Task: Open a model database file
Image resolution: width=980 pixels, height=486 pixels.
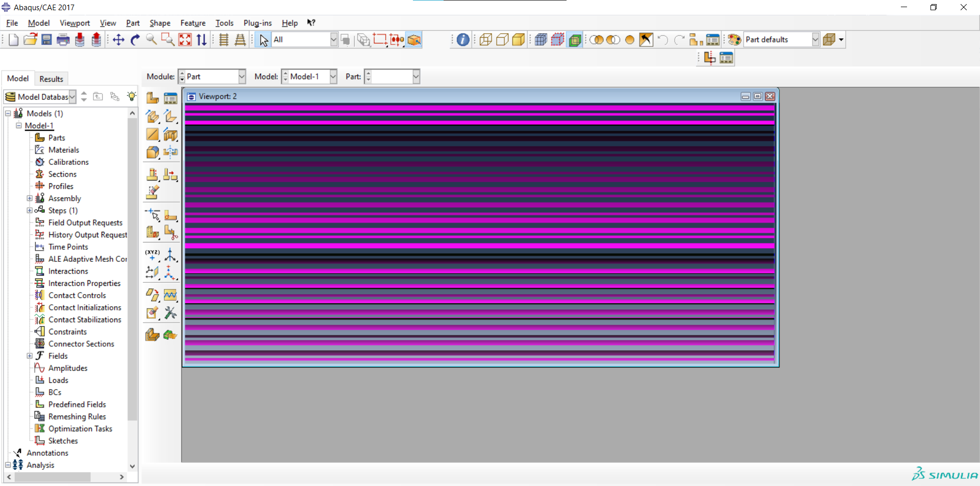Action: [30, 40]
